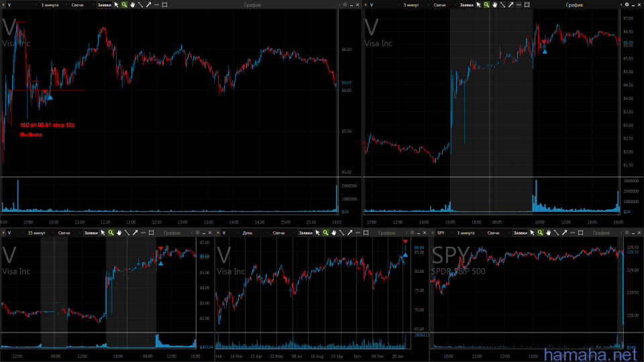Toggle the orange link dot of the 5 минут V chart
This screenshot has width=644, height=362.
366,5
